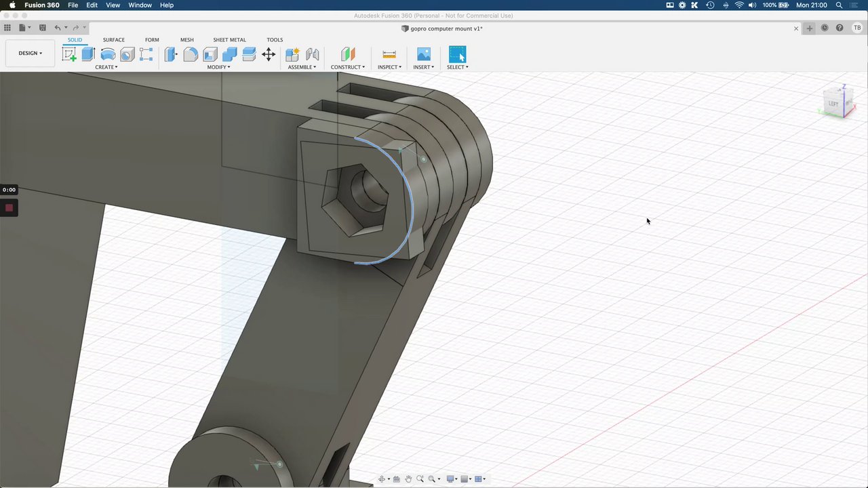Expand the MODIFY menu

[x=218, y=67]
